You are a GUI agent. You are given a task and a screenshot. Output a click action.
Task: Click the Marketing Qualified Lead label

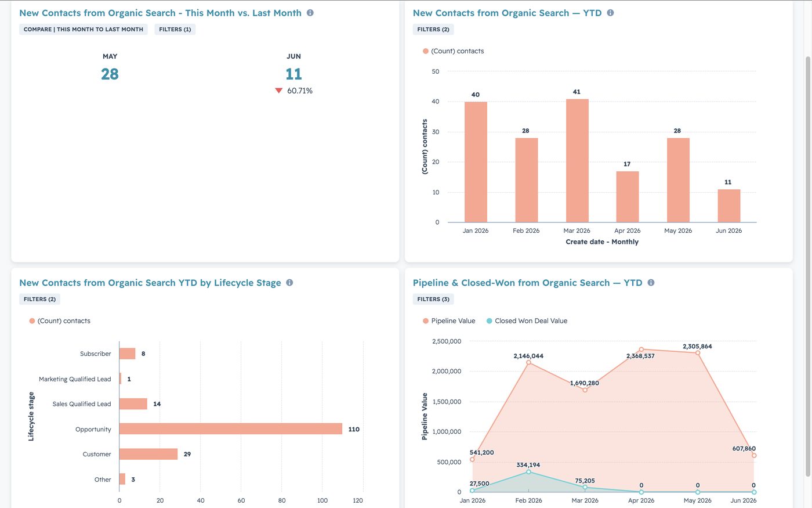[75, 379]
